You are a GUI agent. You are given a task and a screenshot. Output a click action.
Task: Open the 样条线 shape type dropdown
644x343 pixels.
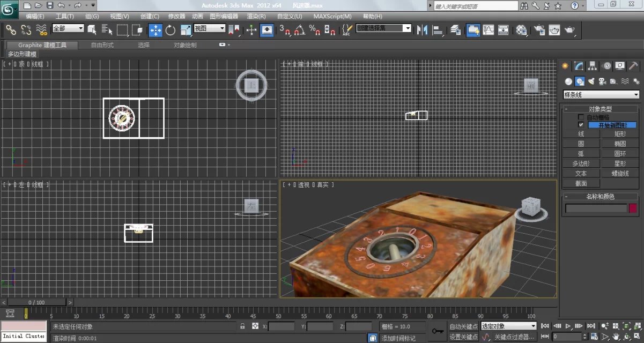pos(601,95)
